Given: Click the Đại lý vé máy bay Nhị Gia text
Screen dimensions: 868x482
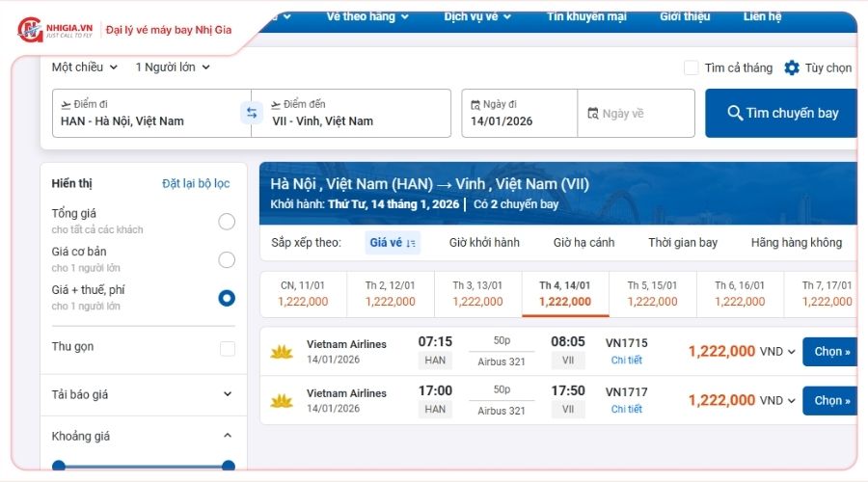Looking at the screenshot, I should pos(169,30).
